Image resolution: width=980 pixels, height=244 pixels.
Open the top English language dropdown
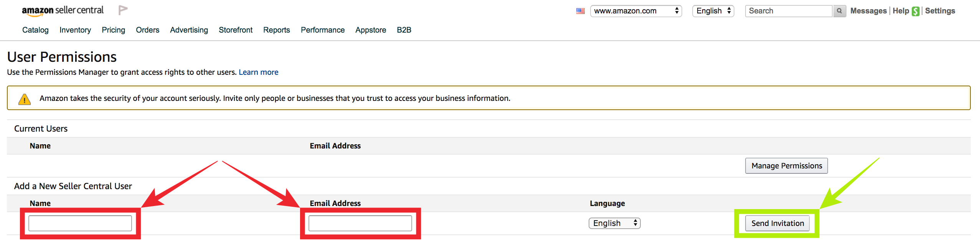click(x=713, y=11)
